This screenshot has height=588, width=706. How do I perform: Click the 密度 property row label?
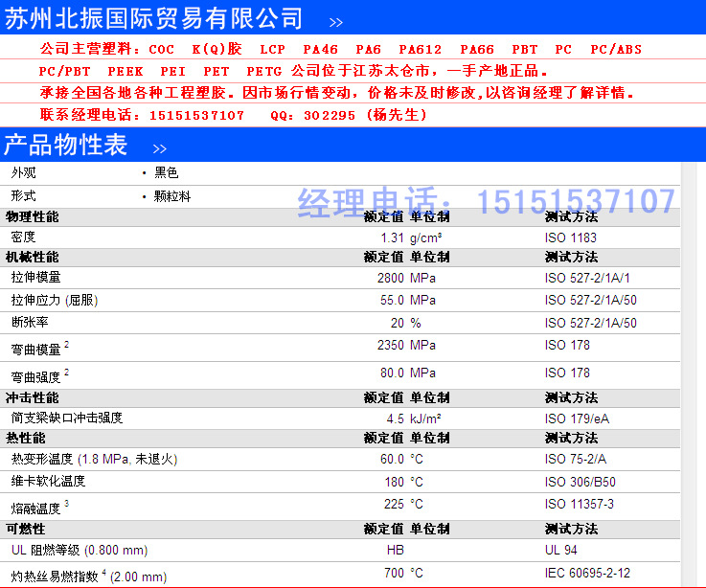click(x=23, y=237)
